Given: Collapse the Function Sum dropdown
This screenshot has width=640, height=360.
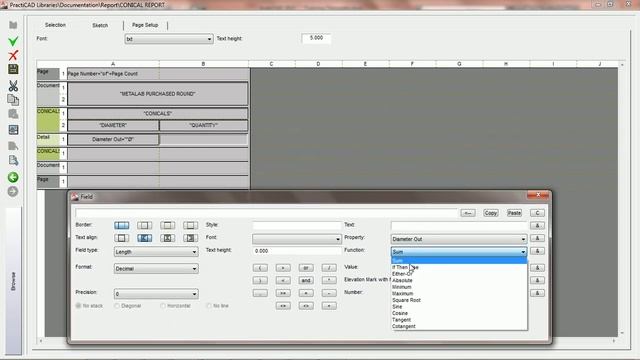Looking at the screenshot, I should pos(459,252).
